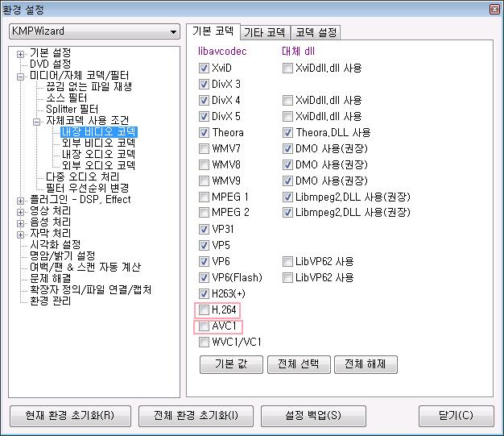
Task: Click the 전체 해제 button
Action: tap(366, 364)
